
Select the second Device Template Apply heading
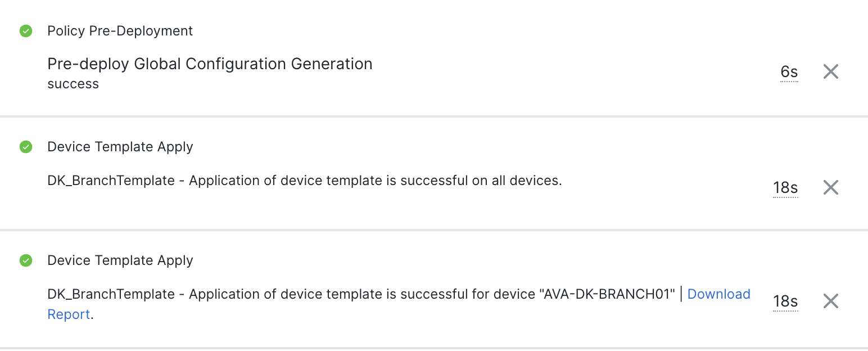[120, 260]
